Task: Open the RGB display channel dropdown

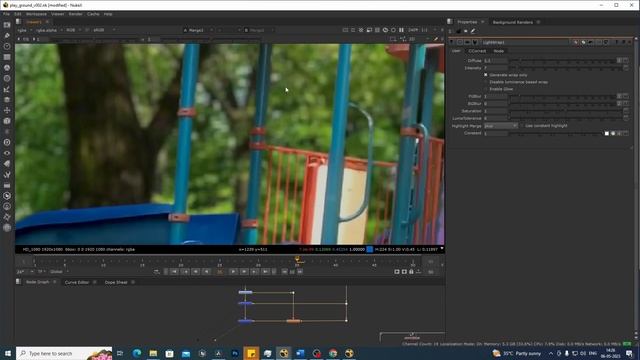Action: [73, 30]
